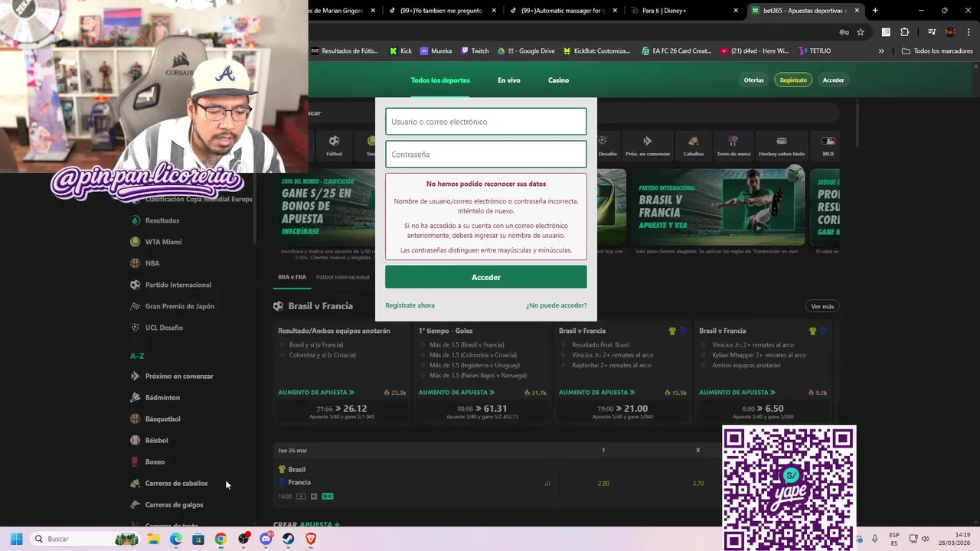Select Bádminton in the A-Z list

tap(162, 398)
